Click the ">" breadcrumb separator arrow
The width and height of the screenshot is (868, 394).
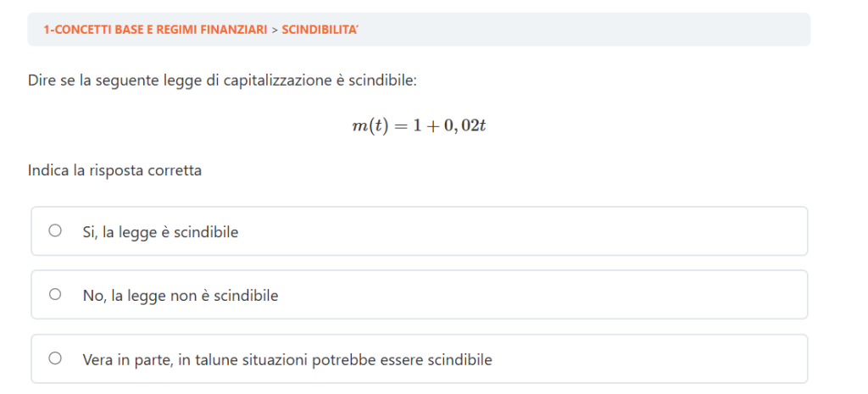275,30
